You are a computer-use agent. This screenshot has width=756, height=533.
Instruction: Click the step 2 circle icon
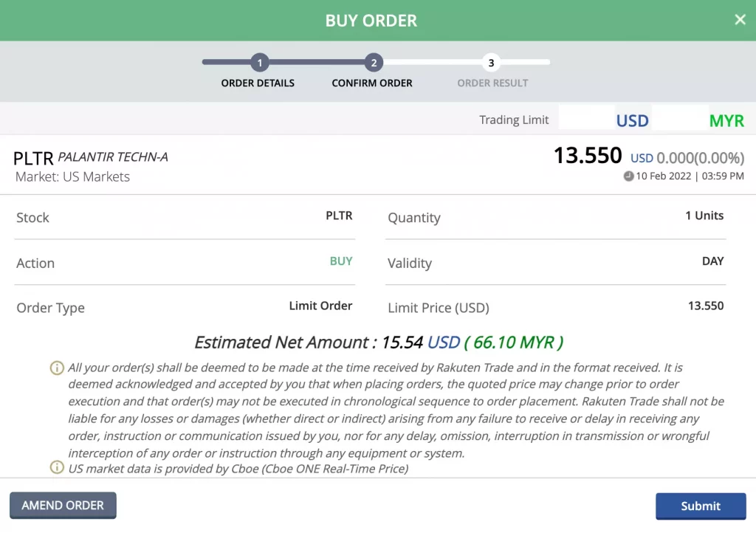(x=374, y=63)
